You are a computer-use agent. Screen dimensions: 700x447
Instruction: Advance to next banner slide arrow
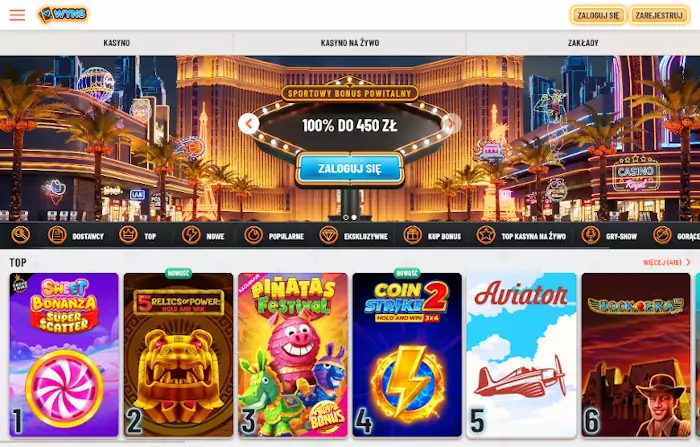point(451,124)
